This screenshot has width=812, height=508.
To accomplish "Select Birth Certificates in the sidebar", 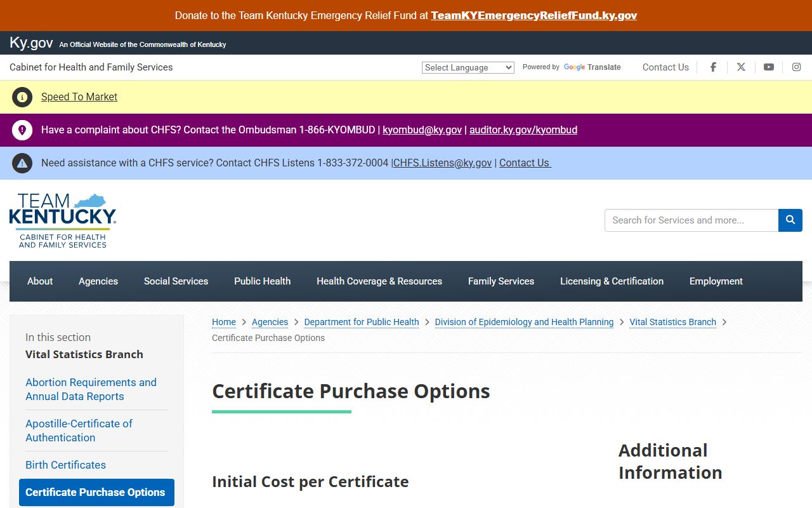I will pyautogui.click(x=65, y=465).
